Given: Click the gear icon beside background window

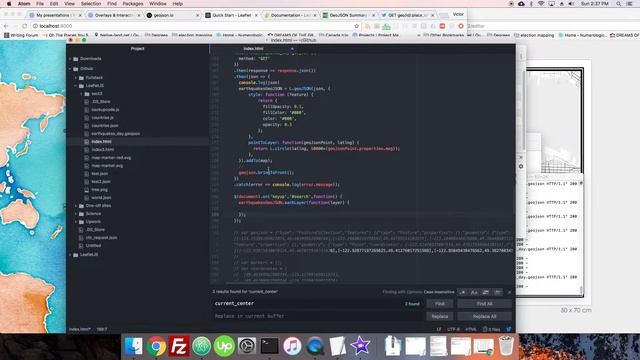Looking at the screenshot, I should coord(521,167).
